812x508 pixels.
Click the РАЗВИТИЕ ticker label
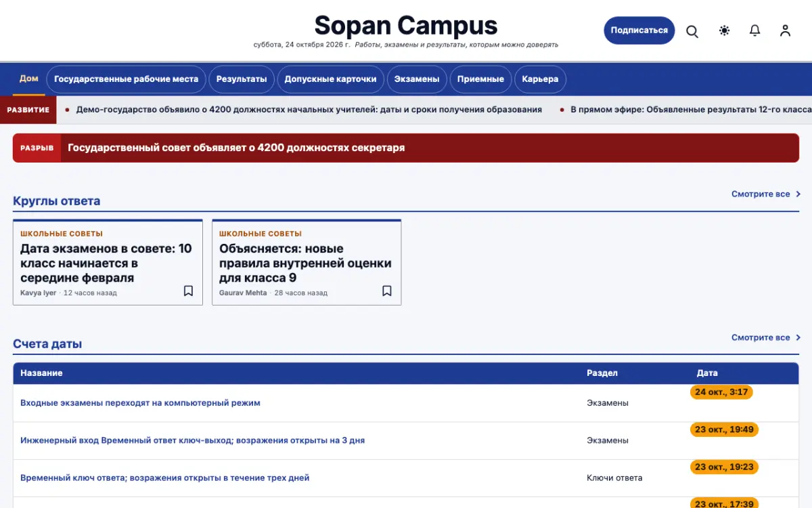28,110
